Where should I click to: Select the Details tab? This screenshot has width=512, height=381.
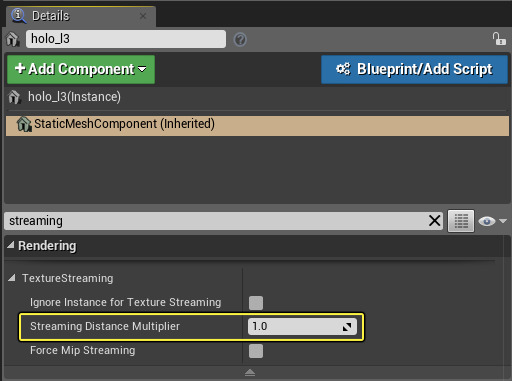[51, 16]
